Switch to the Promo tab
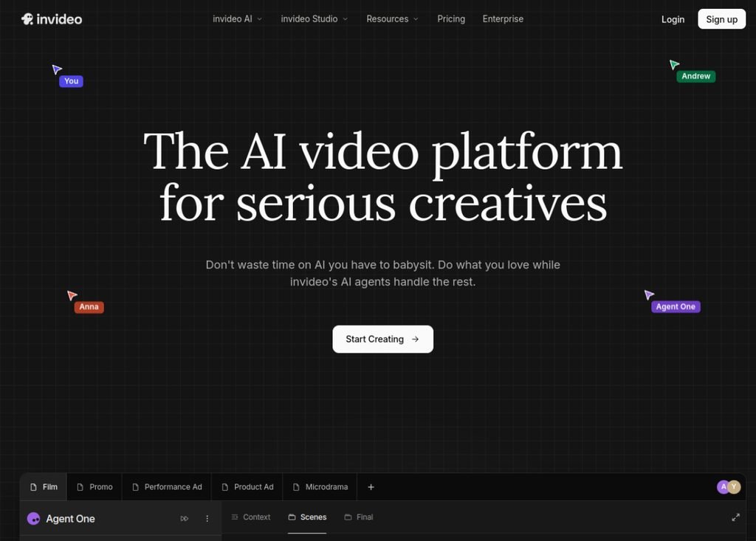Screen dimensions: 756x541 (x=94, y=487)
